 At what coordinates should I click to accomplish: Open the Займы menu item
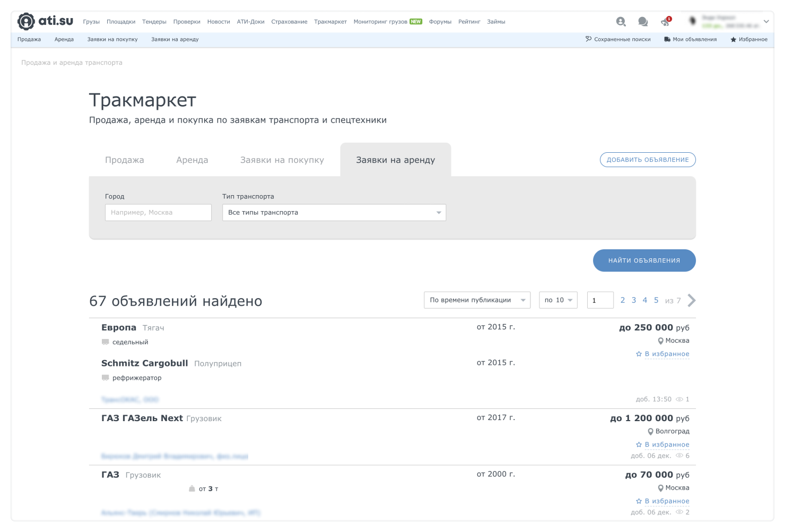[496, 22]
